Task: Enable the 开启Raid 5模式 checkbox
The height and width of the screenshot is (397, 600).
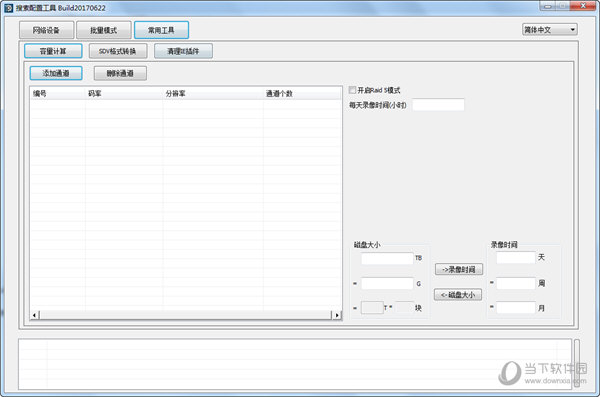Action: (352, 90)
